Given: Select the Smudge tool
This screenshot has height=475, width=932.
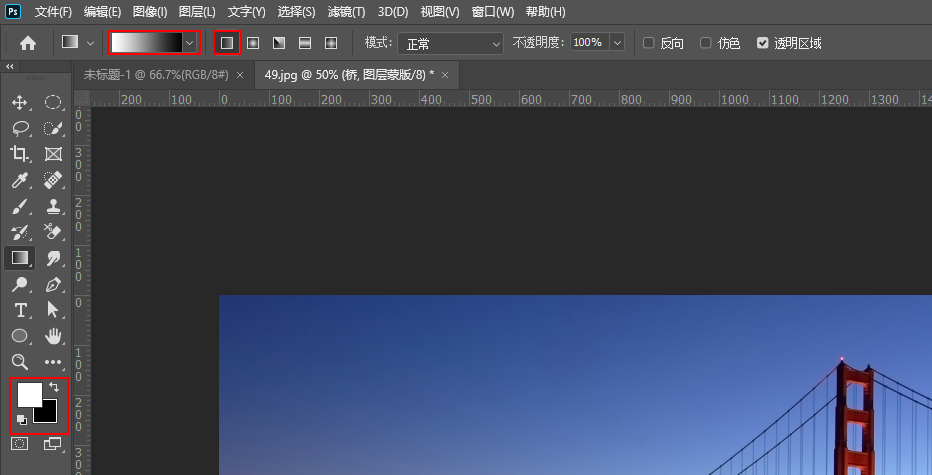Looking at the screenshot, I should [53, 258].
